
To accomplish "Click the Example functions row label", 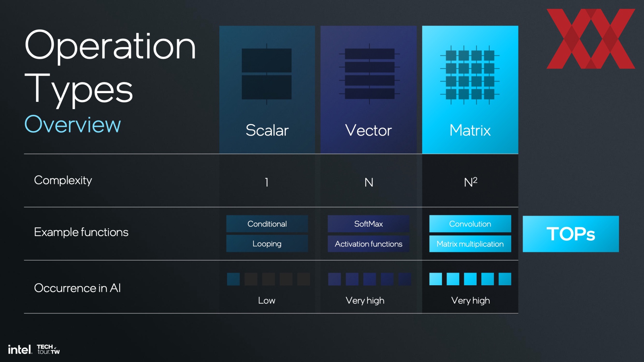I will point(81,232).
